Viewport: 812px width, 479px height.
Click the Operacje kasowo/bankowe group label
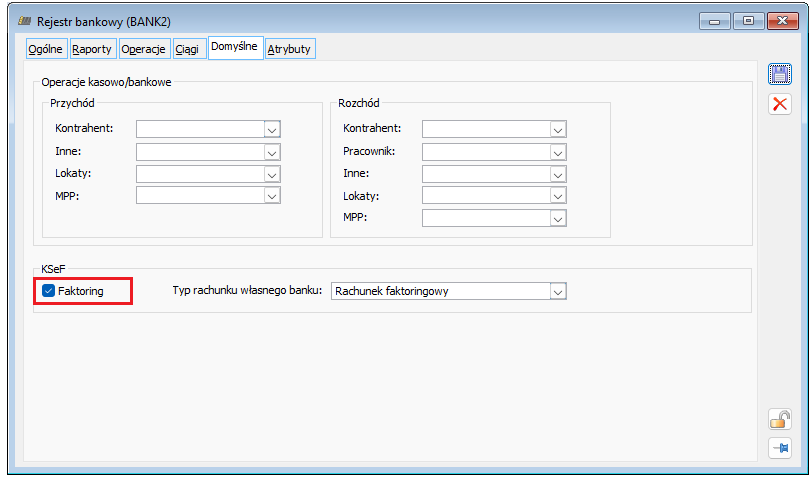(x=106, y=82)
